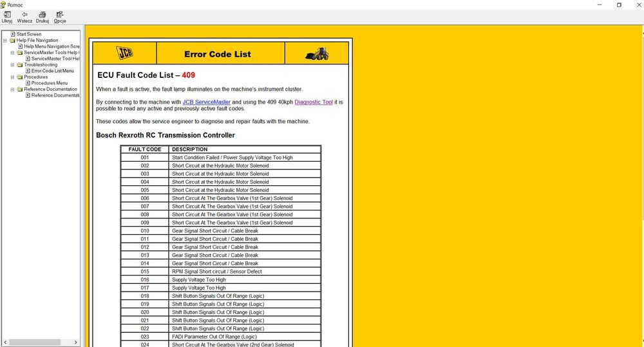Click the Error Code List header title

click(218, 54)
